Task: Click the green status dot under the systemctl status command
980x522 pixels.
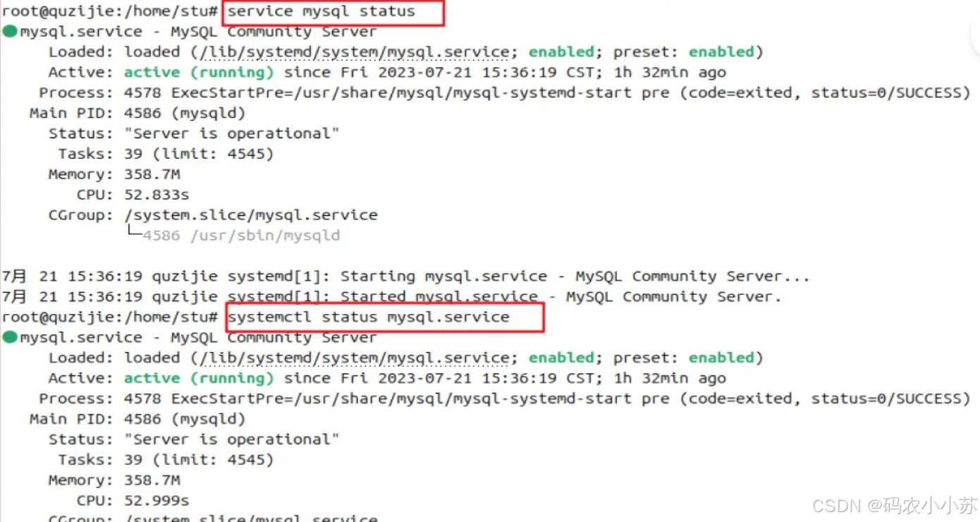Action: [x=10, y=337]
